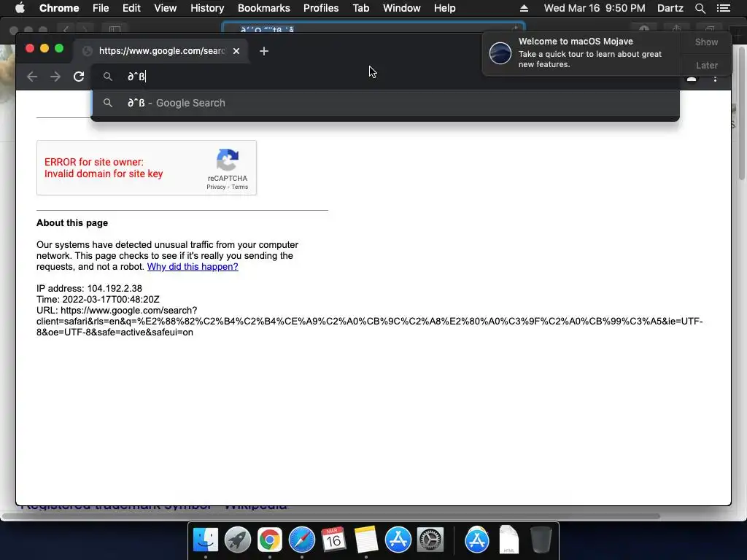Open the View menu

click(x=166, y=8)
